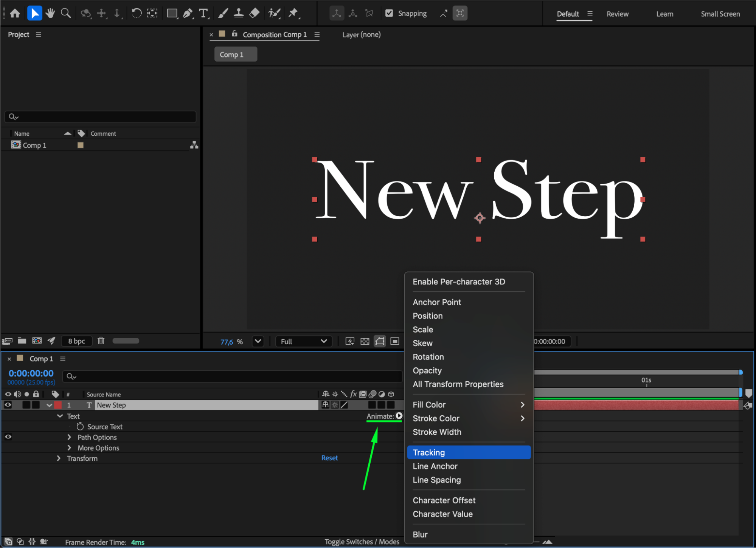Image resolution: width=756 pixels, height=548 pixels.
Task: Expand the Path Options property
Action: (69, 437)
